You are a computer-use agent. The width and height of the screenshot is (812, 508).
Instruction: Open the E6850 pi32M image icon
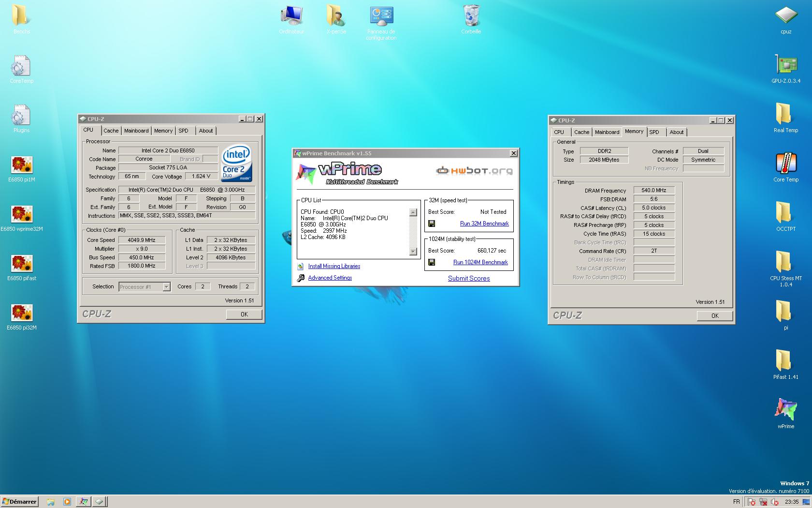tap(22, 316)
